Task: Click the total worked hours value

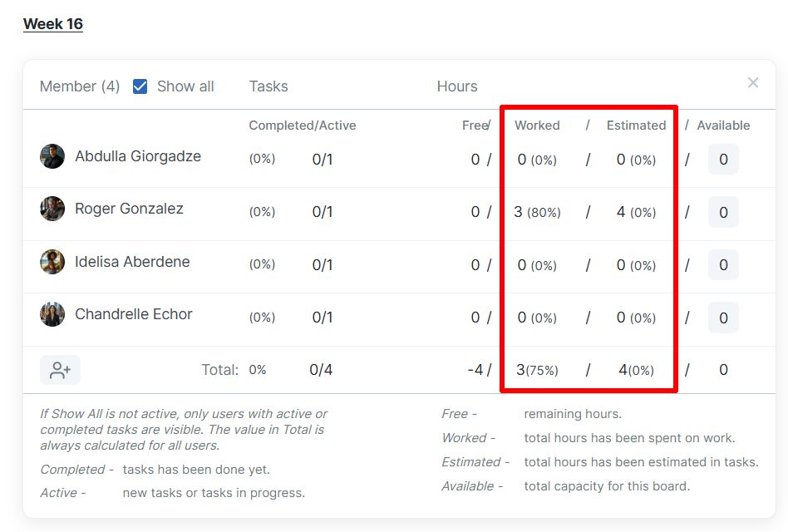Action: (520, 370)
